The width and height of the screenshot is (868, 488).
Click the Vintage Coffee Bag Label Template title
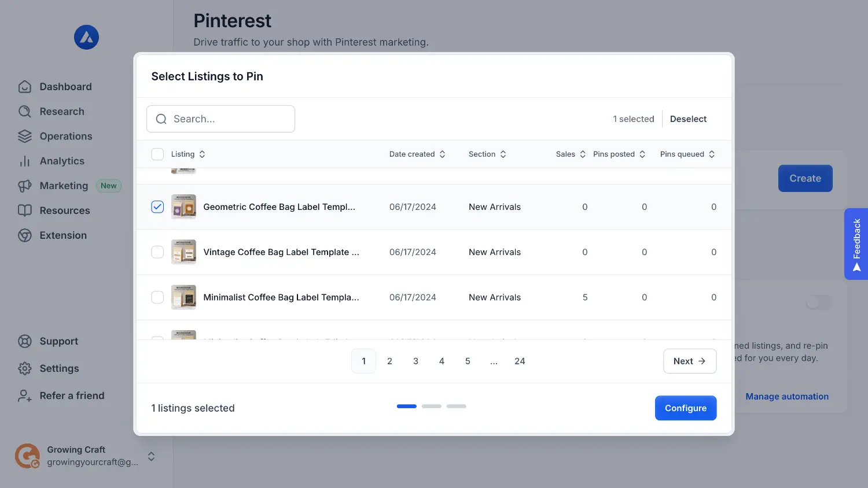[281, 252]
